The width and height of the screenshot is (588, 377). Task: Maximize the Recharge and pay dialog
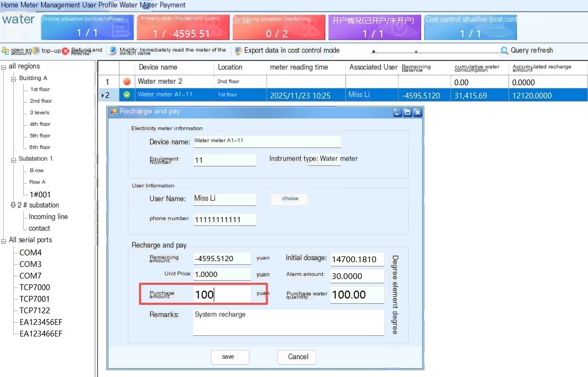click(407, 112)
